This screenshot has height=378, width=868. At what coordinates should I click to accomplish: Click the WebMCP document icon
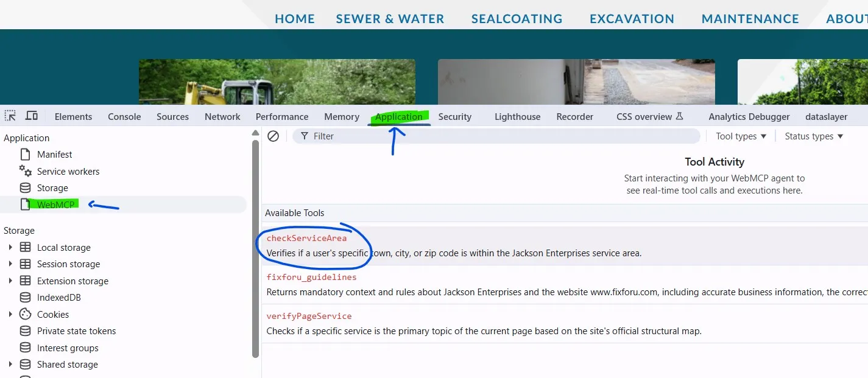coord(26,205)
